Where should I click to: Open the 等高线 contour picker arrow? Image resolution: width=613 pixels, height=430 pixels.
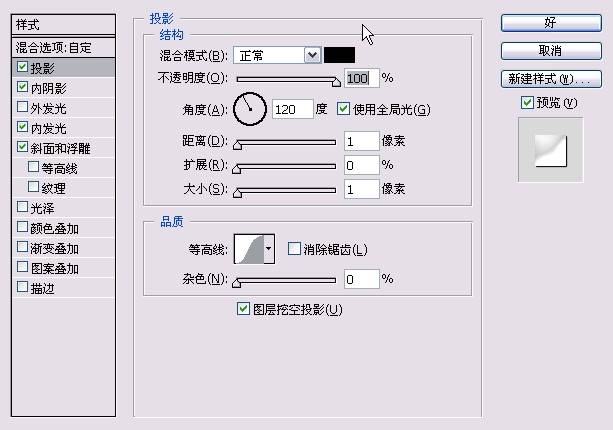(269, 249)
